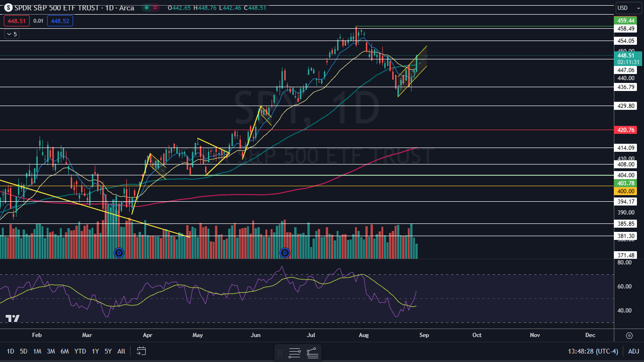The width and height of the screenshot is (644, 362).
Task: Click the horizontal lines tool in floating toolbar
Action: point(295,353)
